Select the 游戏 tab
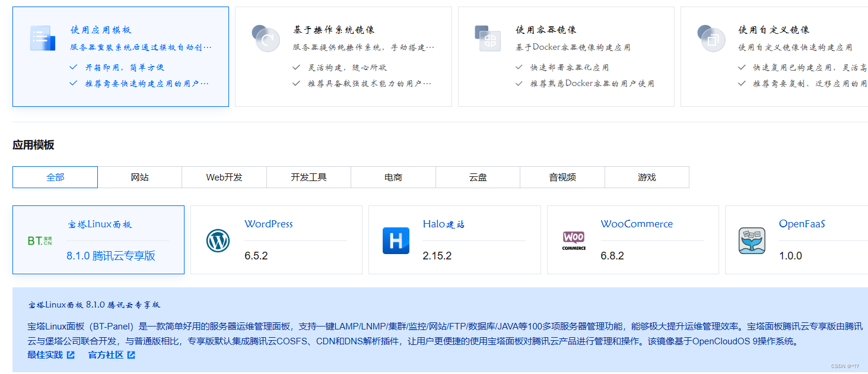The height and width of the screenshot is (374, 868). tap(647, 177)
